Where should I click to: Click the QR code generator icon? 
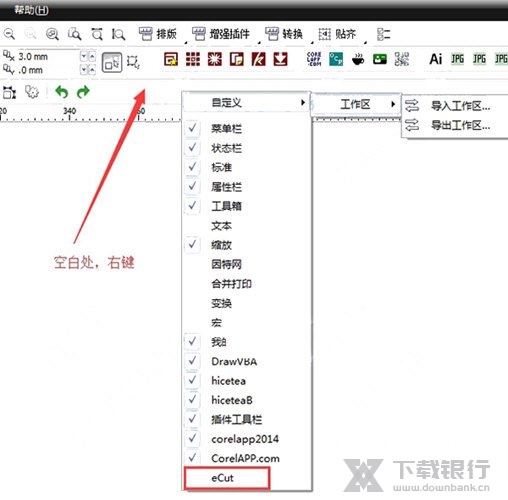(402, 59)
